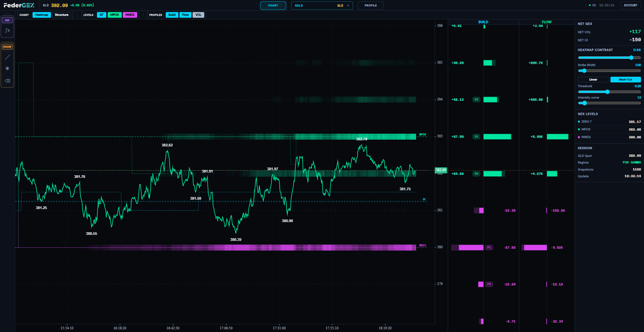Click the DRAW tools badge

[x=7, y=47]
